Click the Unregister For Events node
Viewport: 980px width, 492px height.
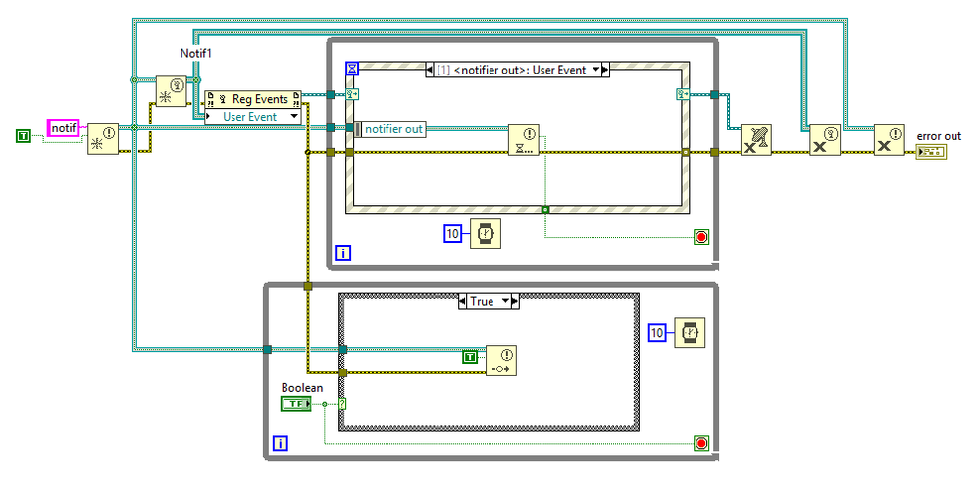tap(756, 140)
